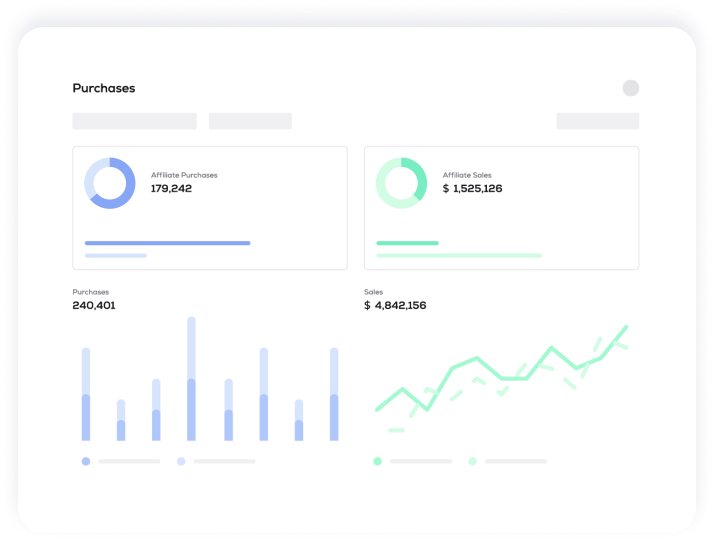Click the dark blue progress bar in Affiliate Purchases

(167, 243)
